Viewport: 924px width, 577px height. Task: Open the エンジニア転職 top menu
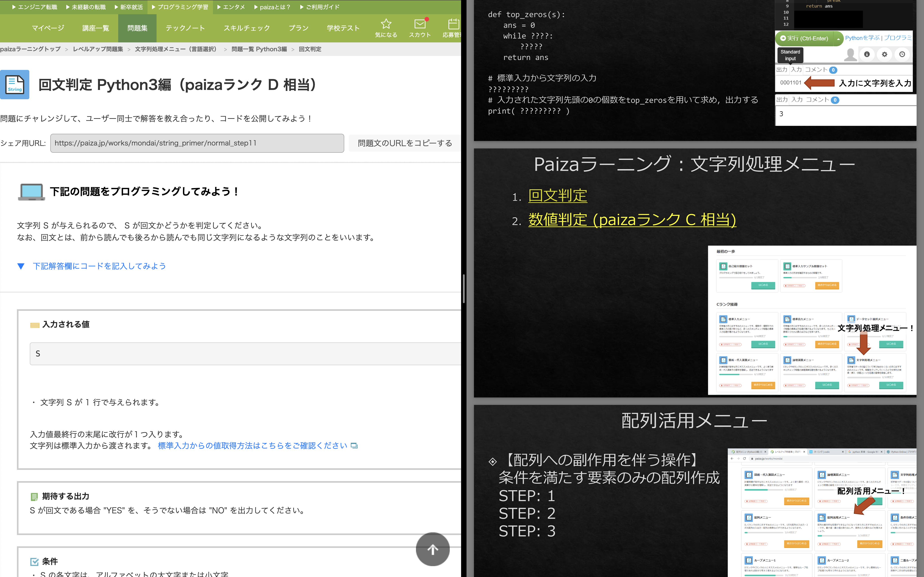pyautogui.click(x=35, y=7)
